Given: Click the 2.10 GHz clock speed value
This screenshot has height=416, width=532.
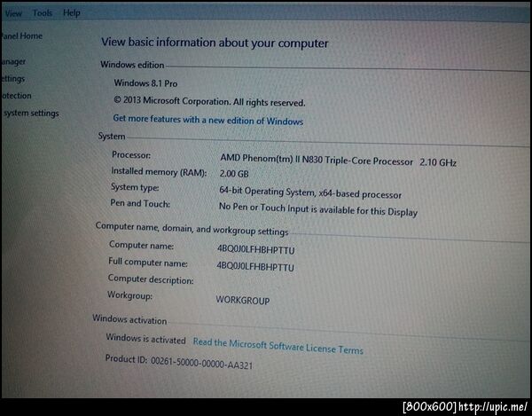Looking at the screenshot, I should pyautogui.click(x=438, y=162).
